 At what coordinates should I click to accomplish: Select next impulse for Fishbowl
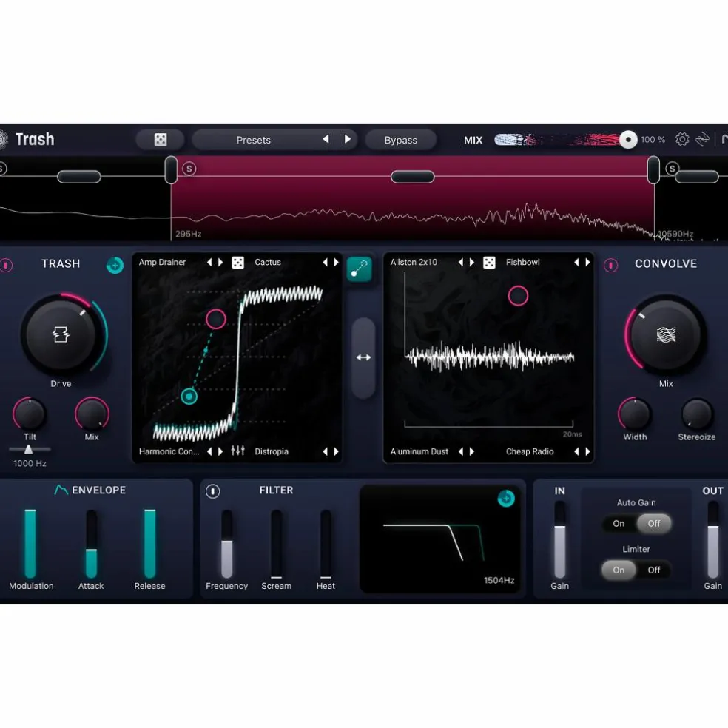click(x=587, y=263)
